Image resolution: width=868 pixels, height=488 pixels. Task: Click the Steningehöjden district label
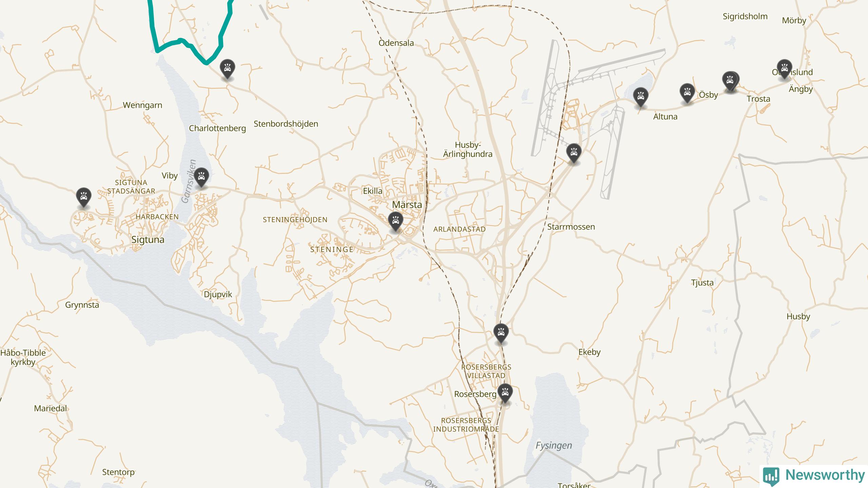point(295,220)
